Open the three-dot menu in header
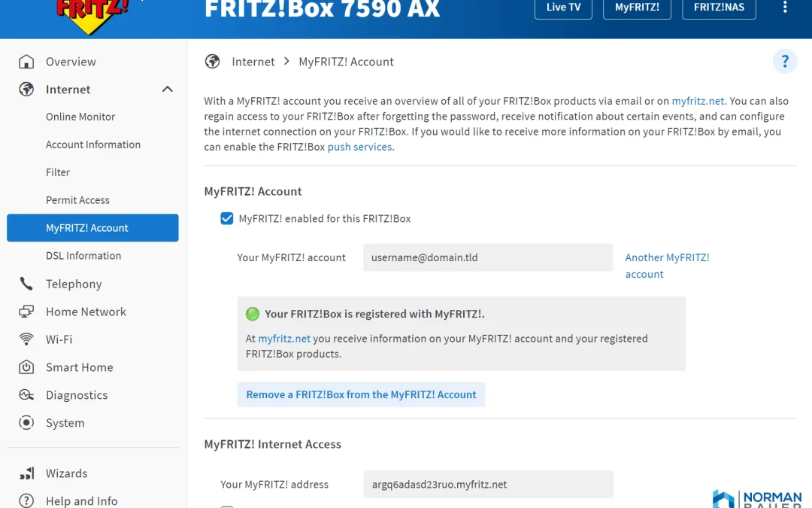The image size is (812, 508). pos(785,8)
